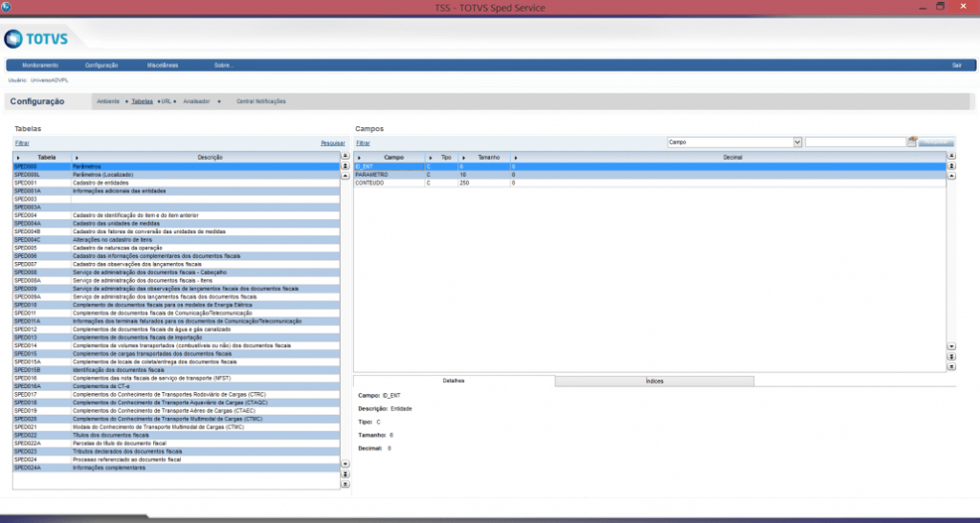This screenshot has height=523, width=980.
Task: Move up one row in Campos grid
Action: (951, 176)
